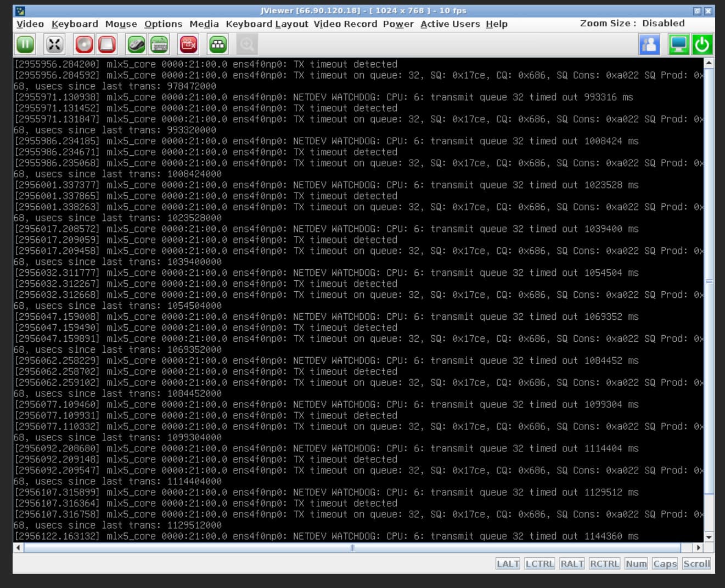Screen dimensions: 725x588
Task: Maximize the JViewer window
Action: (x=697, y=11)
